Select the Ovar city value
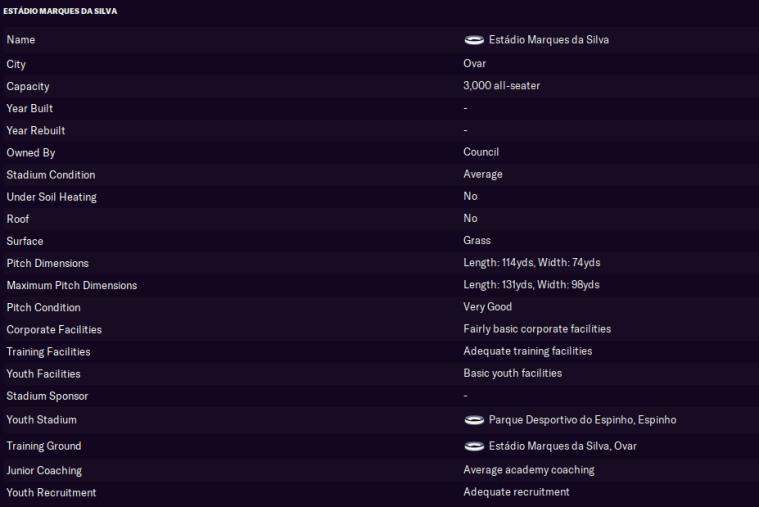The width and height of the screenshot is (759, 507). (474, 64)
